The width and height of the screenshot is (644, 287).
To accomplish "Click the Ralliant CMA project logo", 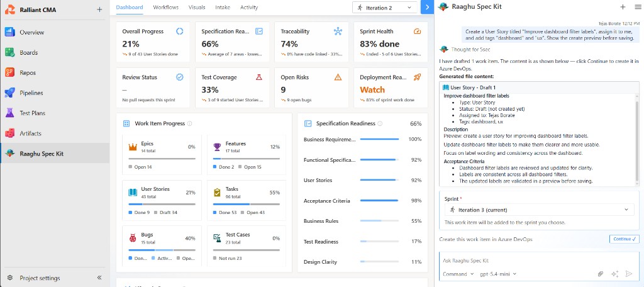I will click(10, 9).
